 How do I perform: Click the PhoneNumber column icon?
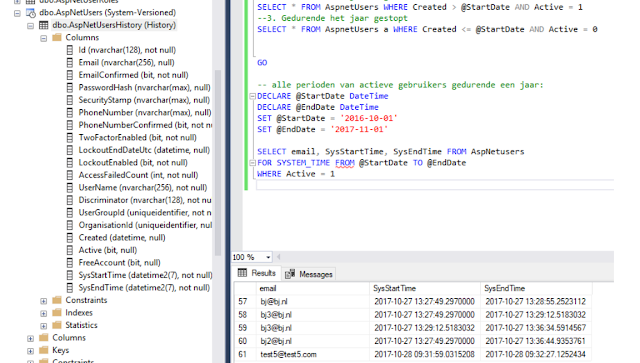pos(70,113)
